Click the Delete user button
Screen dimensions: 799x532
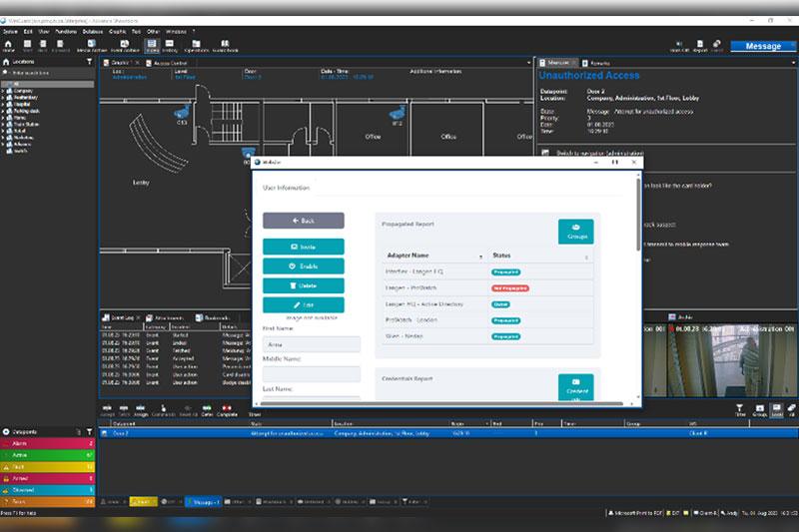coord(304,285)
